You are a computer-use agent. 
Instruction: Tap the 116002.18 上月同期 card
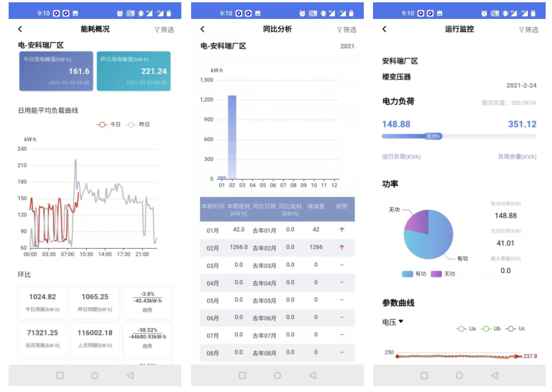[x=95, y=339]
